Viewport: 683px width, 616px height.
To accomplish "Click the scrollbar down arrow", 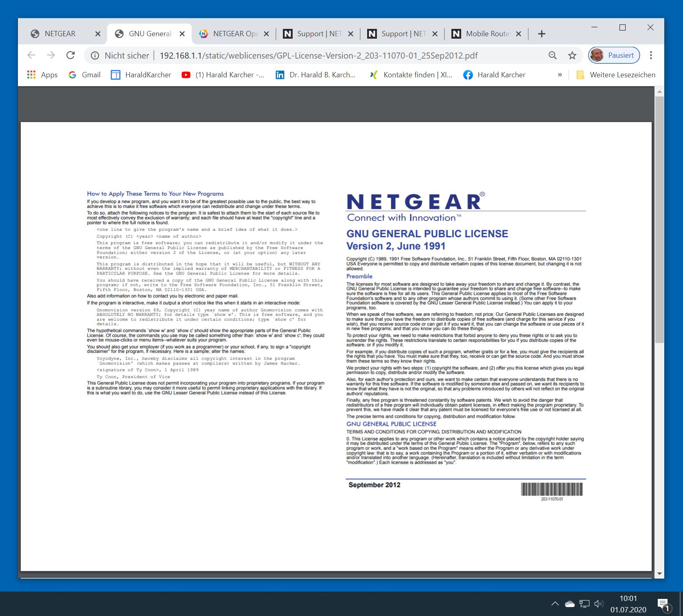I will click(x=659, y=574).
